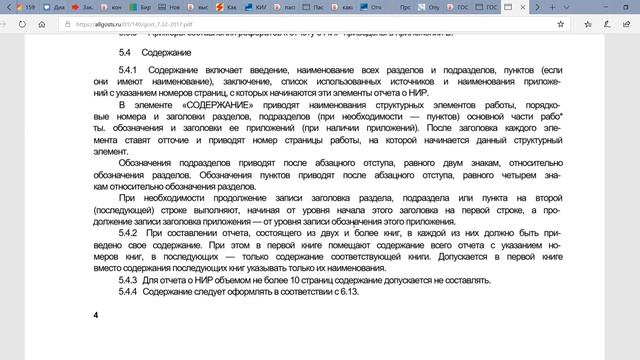Click the word «СОДЕРЖАНИЕ» in the text
Viewport: 640px width, 360px height.
(x=218, y=105)
